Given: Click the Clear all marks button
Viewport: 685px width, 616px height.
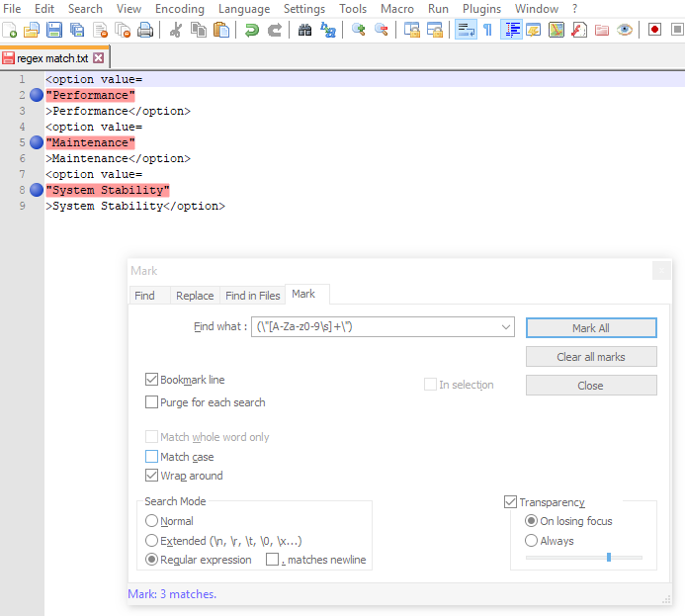Looking at the screenshot, I should tap(591, 357).
